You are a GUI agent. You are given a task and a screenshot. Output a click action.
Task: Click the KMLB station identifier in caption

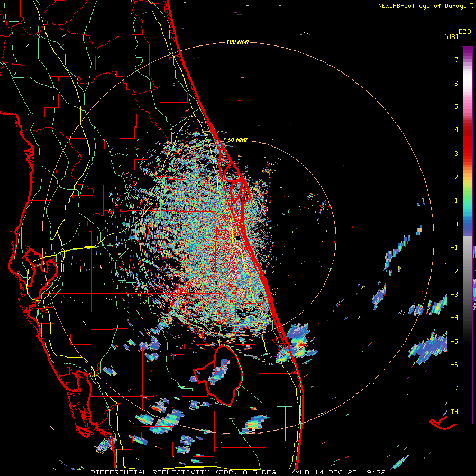[300, 472]
